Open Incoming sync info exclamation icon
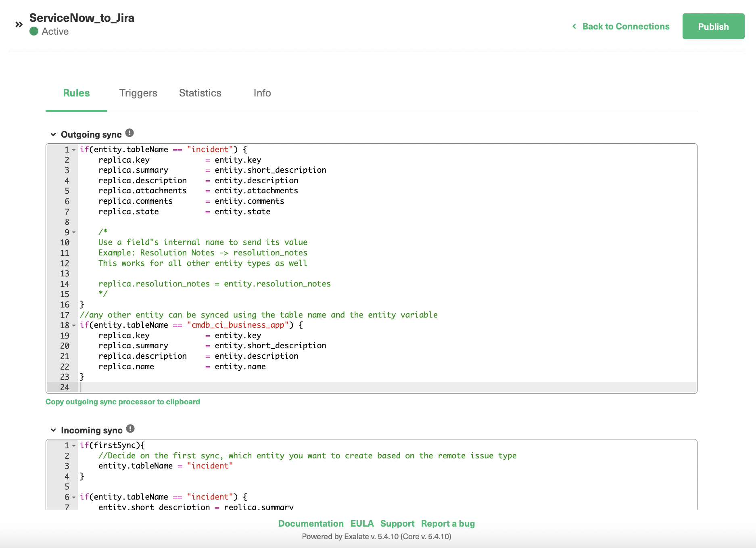756x548 pixels. pos(130,429)
